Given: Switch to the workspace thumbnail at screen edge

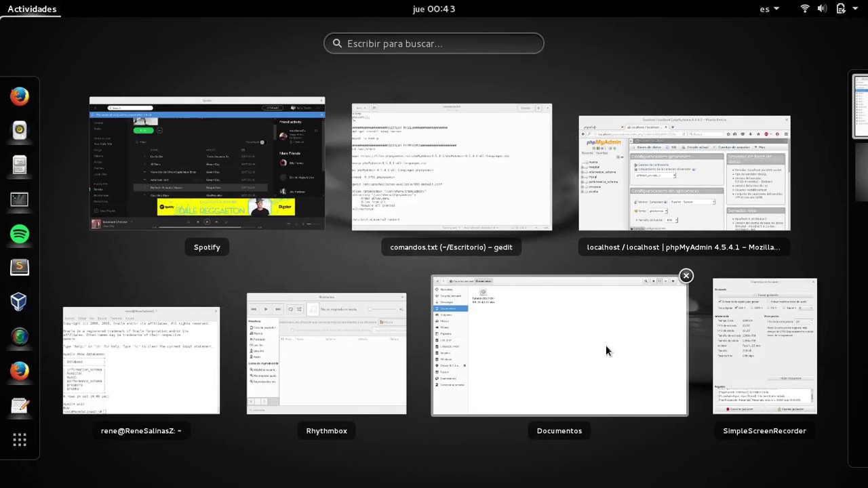Looking at the screenshot, I should tap(860, 106).
